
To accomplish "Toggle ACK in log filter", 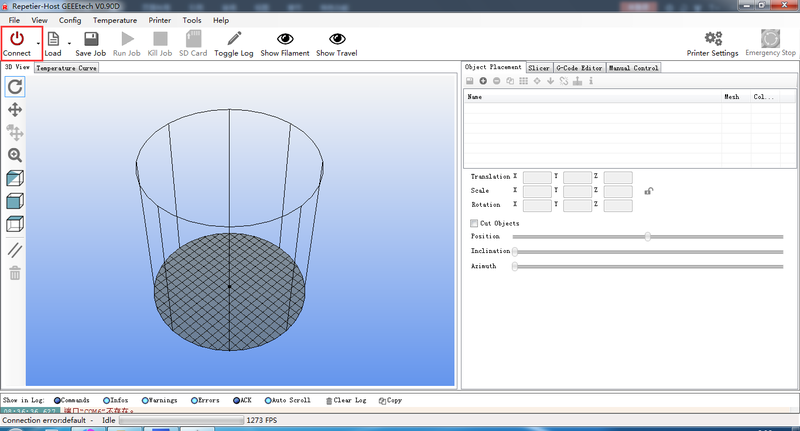I will [x=242, y=400].
